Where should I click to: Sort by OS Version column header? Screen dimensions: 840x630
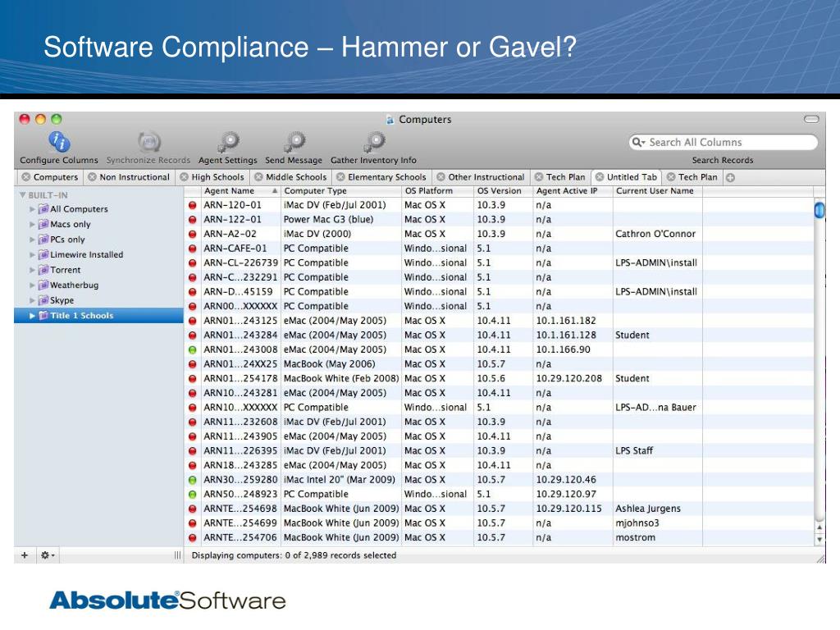pos(504,190)
